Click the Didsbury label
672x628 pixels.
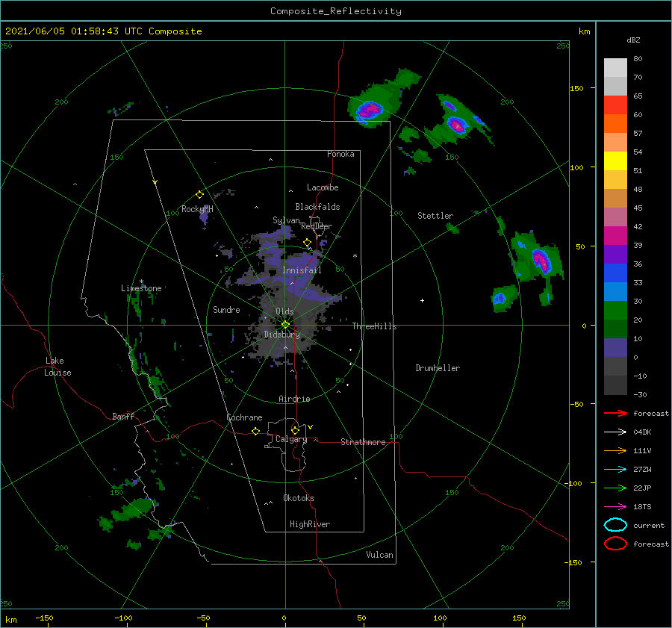(281, 335)
